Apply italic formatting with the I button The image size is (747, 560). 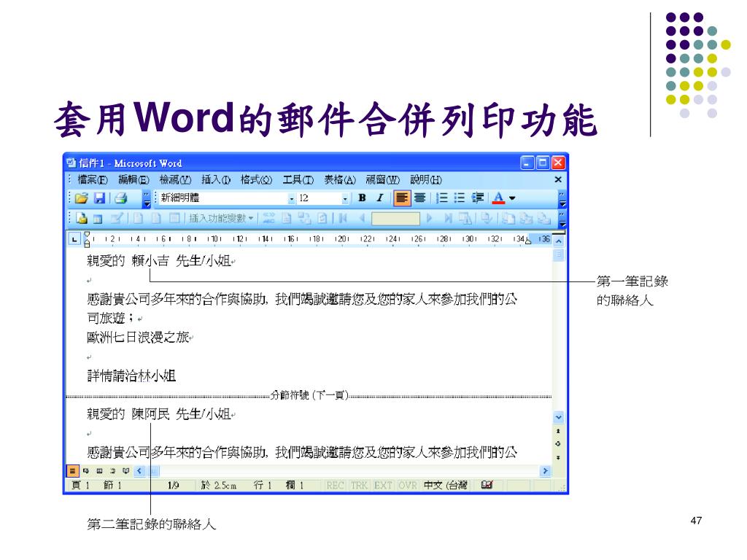point(379,198)
